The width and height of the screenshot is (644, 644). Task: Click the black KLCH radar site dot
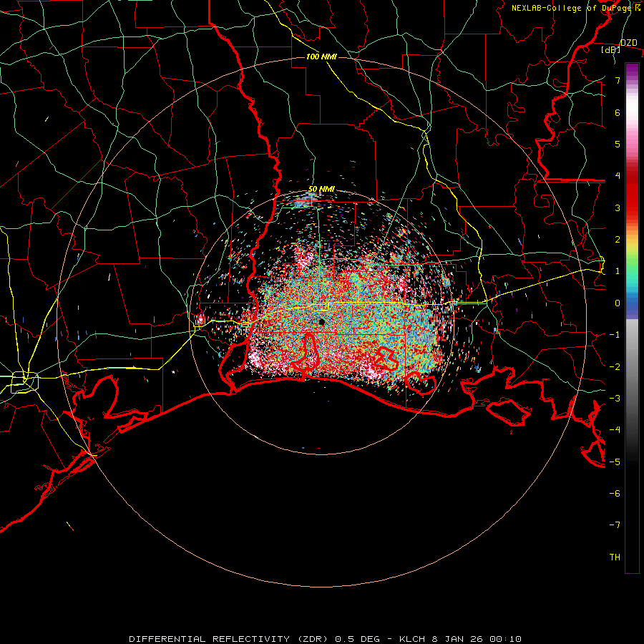coord(322,322)
